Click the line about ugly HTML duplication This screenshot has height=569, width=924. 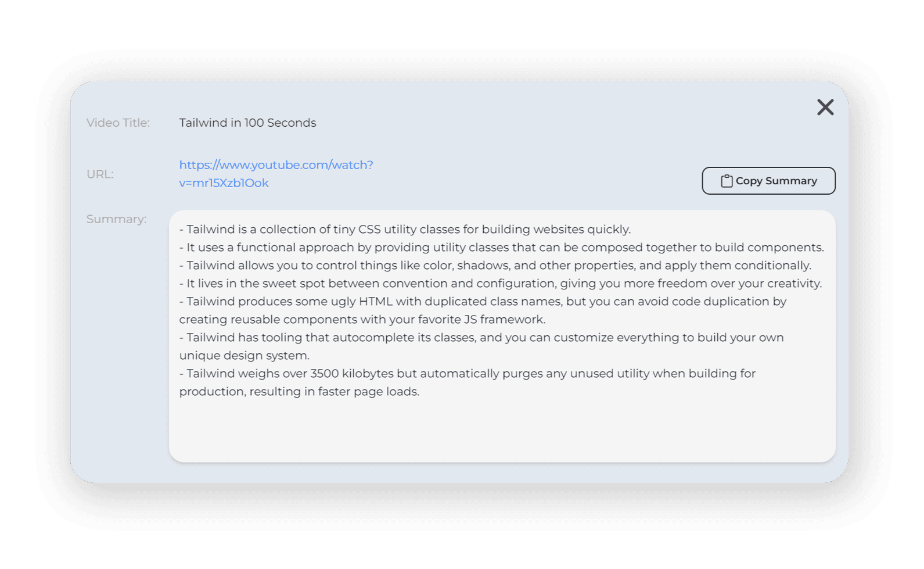coord(483,302)
